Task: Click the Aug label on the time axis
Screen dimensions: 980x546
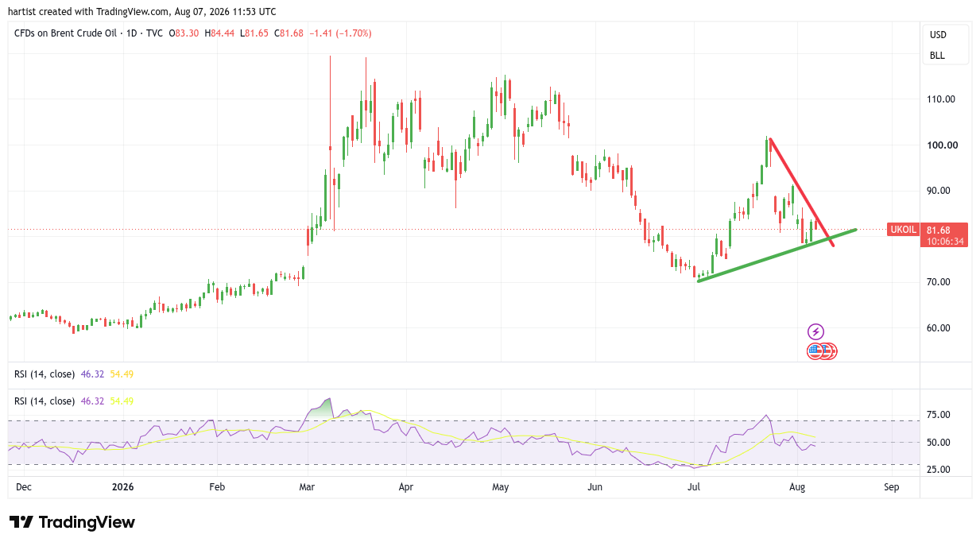Action: coord(798,486)
